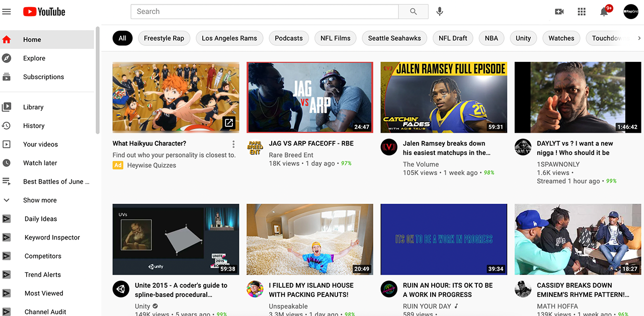
Task: Click the Rare Breed Ent channel name
Action: pyautogui.click(x=291, y=155)
